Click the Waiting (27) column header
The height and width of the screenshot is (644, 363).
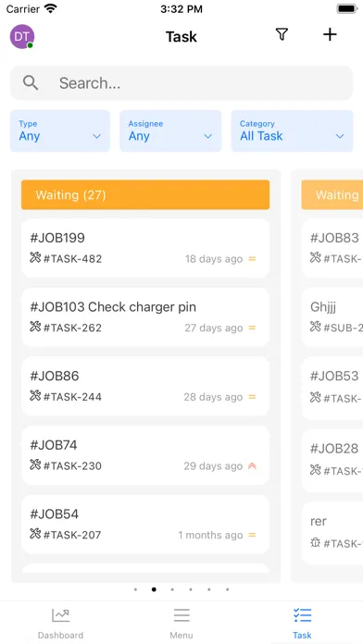145,194
